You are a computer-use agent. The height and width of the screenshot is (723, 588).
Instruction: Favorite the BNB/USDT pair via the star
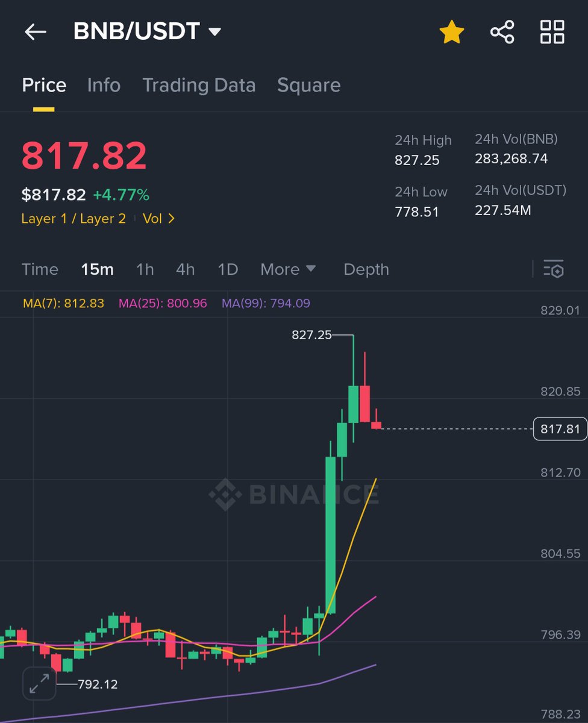coord(451,33)
